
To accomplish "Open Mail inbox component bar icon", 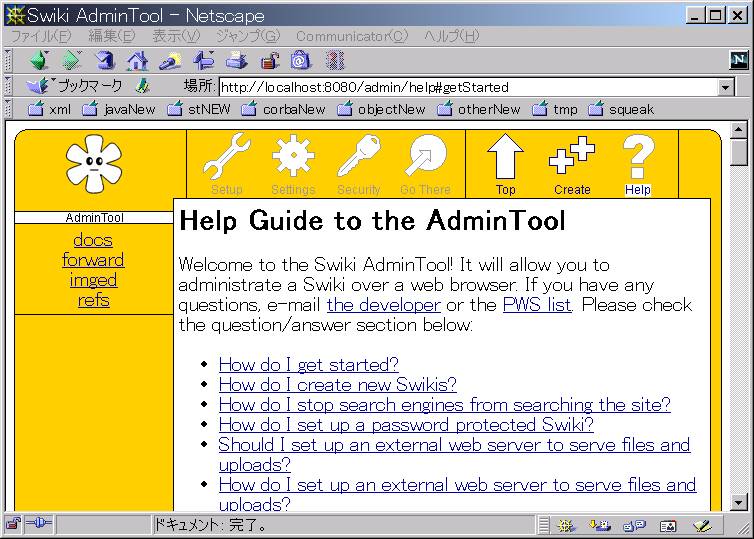I will (599, 525).
